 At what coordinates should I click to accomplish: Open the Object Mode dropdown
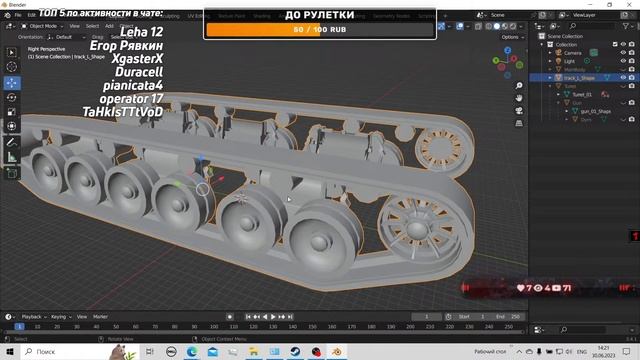pyautogui.click(x=42, y=26)
